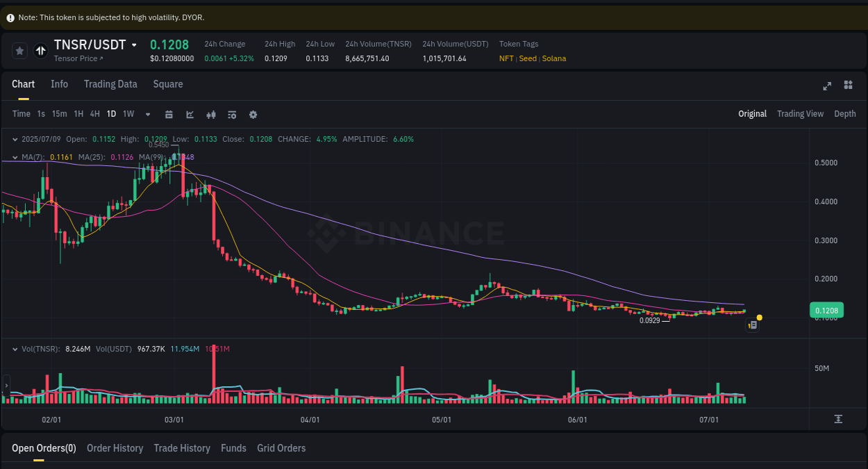The image size is (868, 469).
Task: Switch to the Depth chart view
Action: click(x=845, y=113)
